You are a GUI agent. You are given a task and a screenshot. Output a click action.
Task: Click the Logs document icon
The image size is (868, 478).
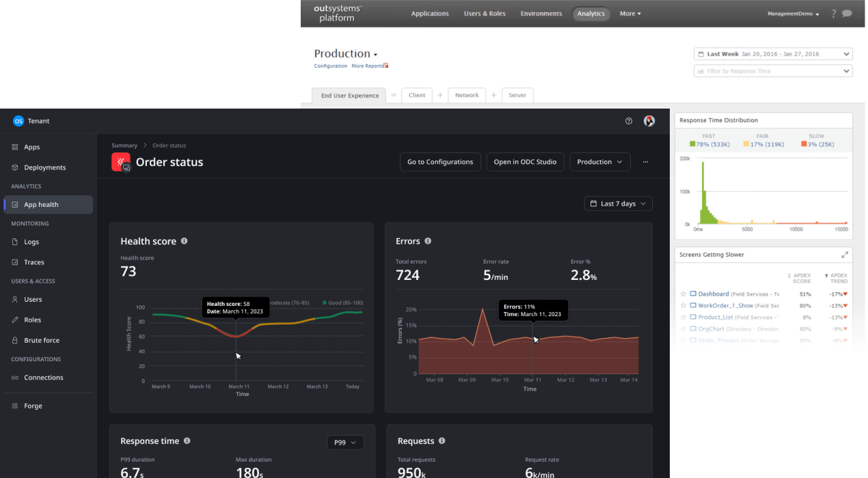click(x=16, y=242)
